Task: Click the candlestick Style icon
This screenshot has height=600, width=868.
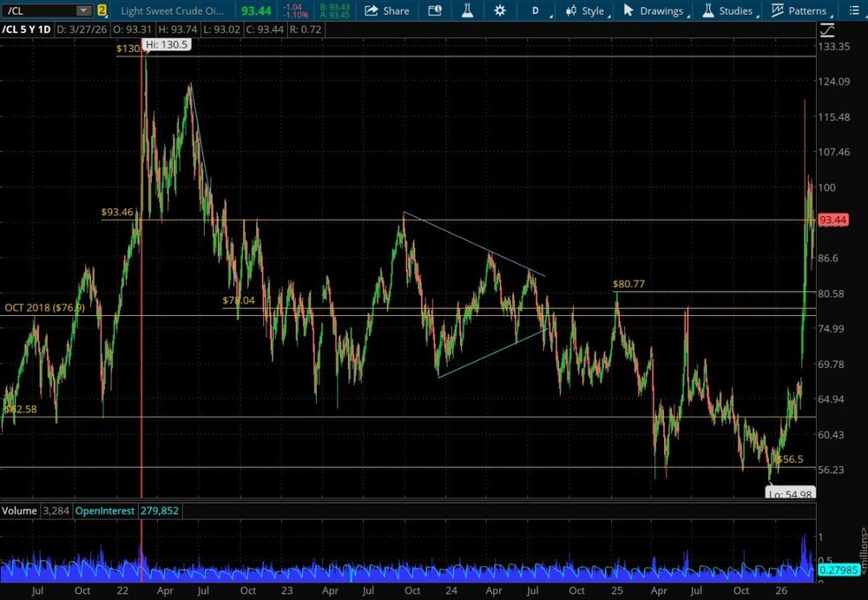Action: click(x=571, y=11)
